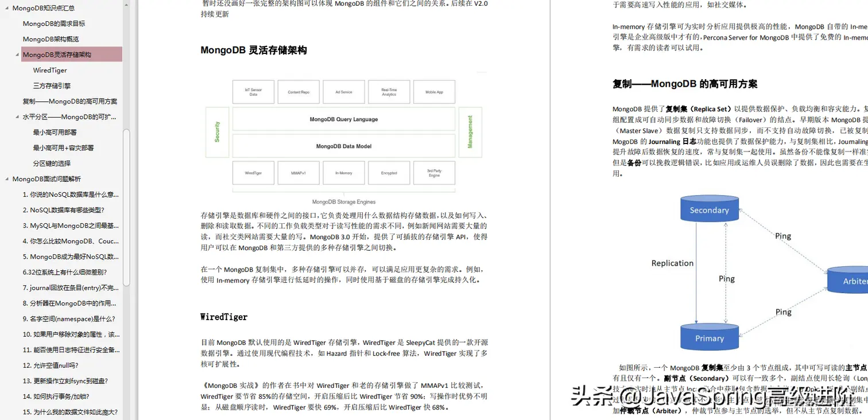Select WiredTiger in the sidebar

click(x=49, y=70)
